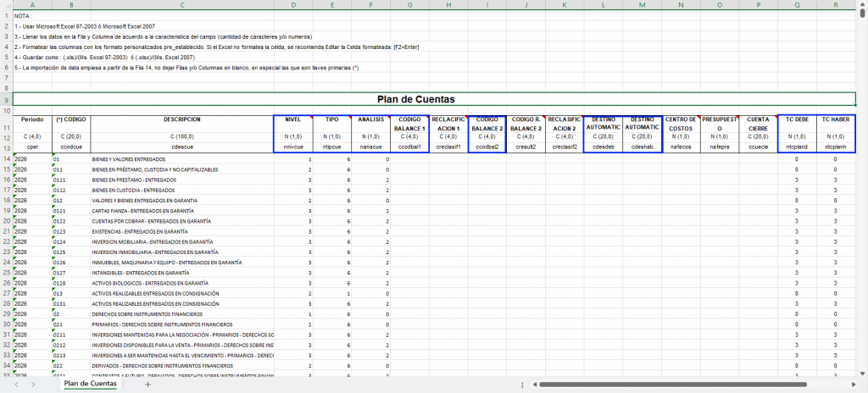The image size is (868, 393).
Task: Select row 27 header
Action: coord(6,293)
